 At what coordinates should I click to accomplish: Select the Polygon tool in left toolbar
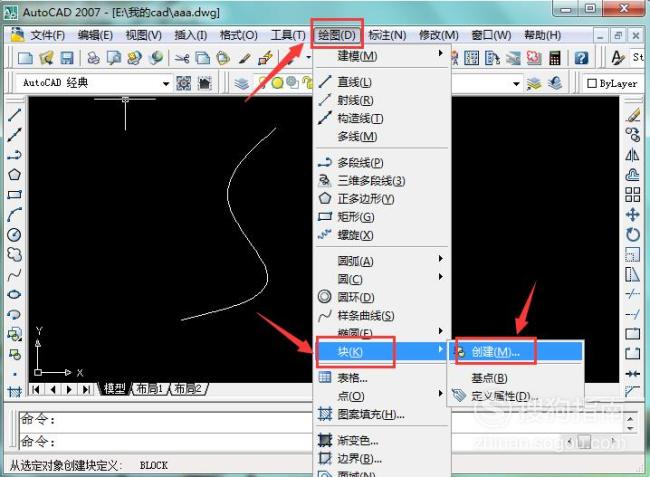tap(15, 174)
